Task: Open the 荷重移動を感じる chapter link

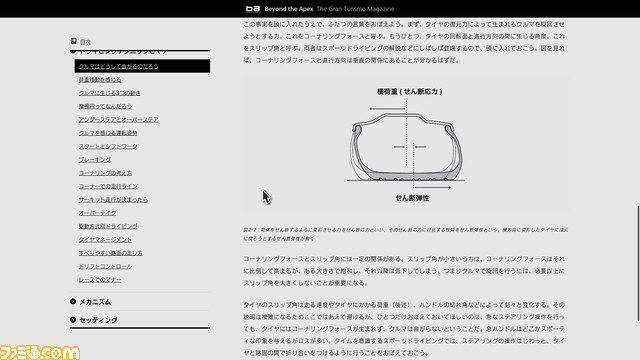Action: pyautogui.click(x=100, y=80)
